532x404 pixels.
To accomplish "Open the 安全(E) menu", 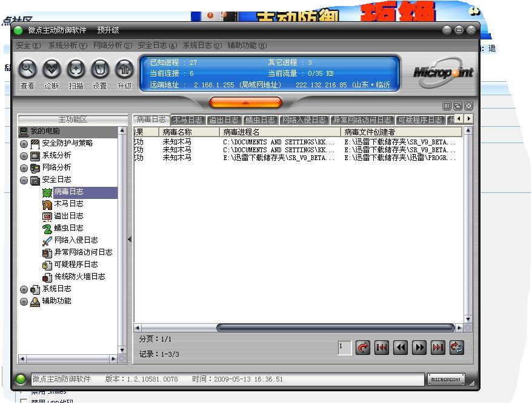I will (x=28, y=45).
